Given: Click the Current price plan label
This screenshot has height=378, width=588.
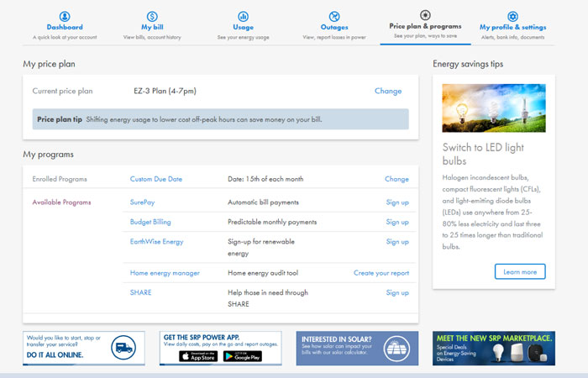Looking at the screenshot, I should point(62,91).
